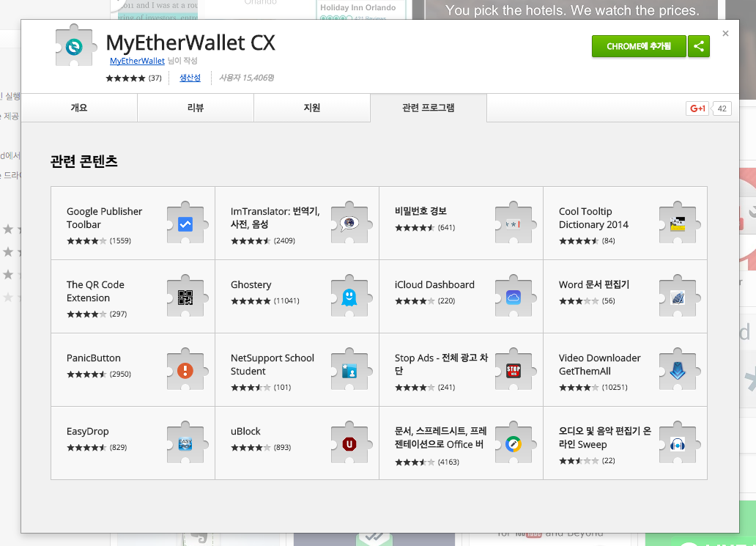The width and height of the screenshot is (756, 546).
Task: Switch to the 리뷰 tab
Action: click(x=196, y=108)
